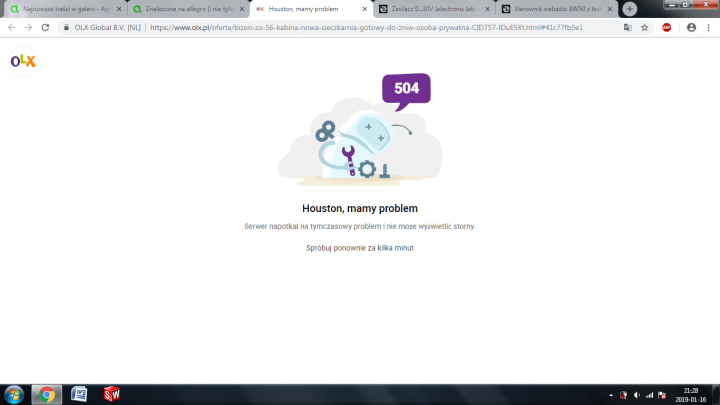Screen dimensions: 720x405
Task: Click the OLX logo
Action: (x=23, y=61)
